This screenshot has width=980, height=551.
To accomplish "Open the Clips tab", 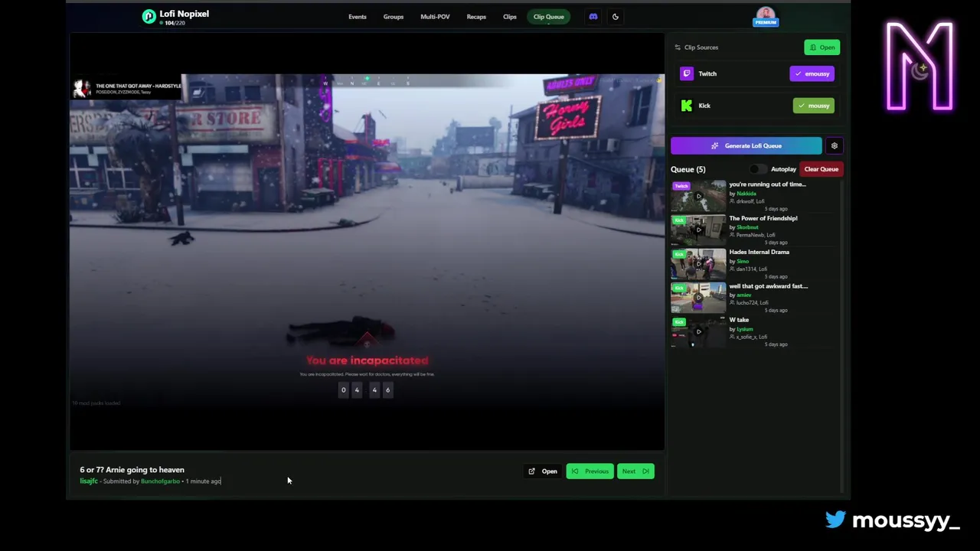I will pos(510,16).
